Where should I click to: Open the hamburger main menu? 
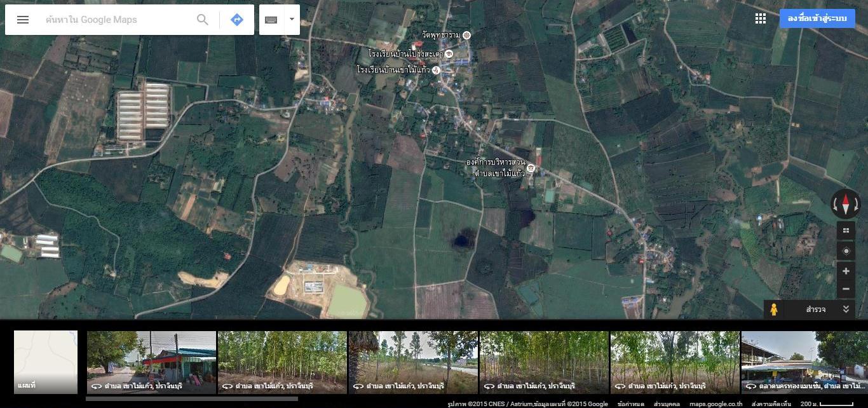23,20
